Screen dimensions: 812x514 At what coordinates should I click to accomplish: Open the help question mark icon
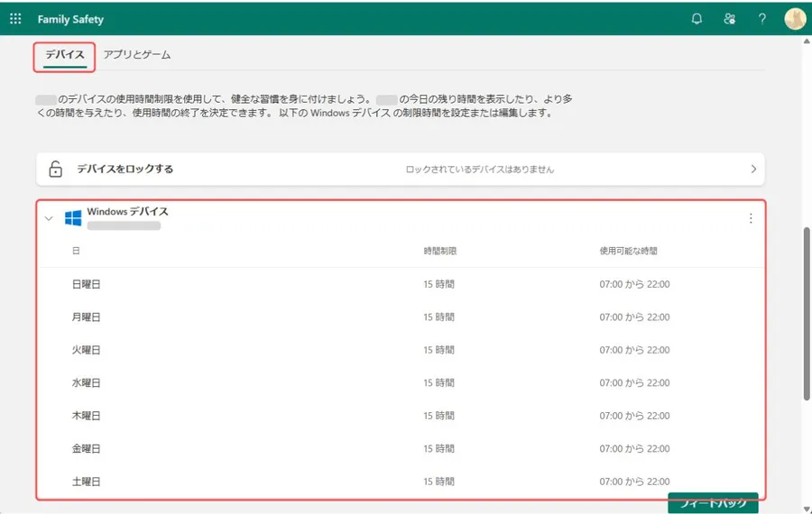click(761, 18)
